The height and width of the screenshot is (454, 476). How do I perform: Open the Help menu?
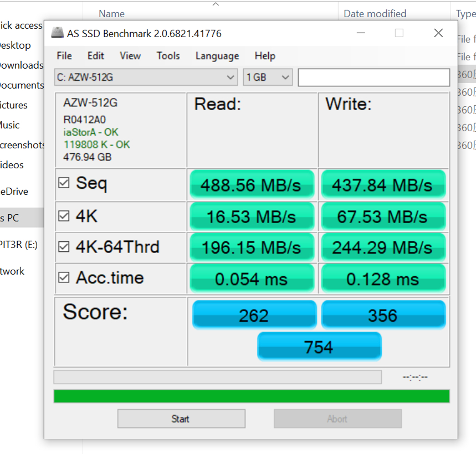(x=265, y=56)
